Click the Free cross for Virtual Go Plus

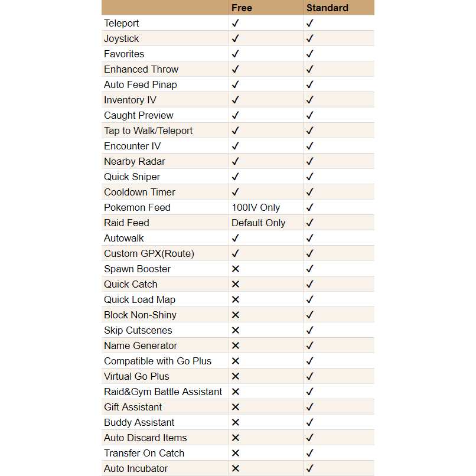point(235,377)
